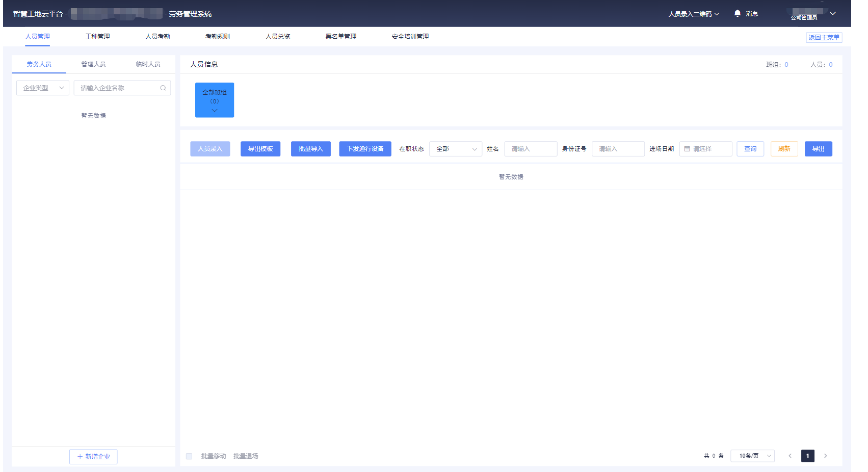Image resolution: width=868 pixels, height=472 pixels.
Task: Click 返回主菜单 button
Action: pyautogui.click(x=824, y=37)
